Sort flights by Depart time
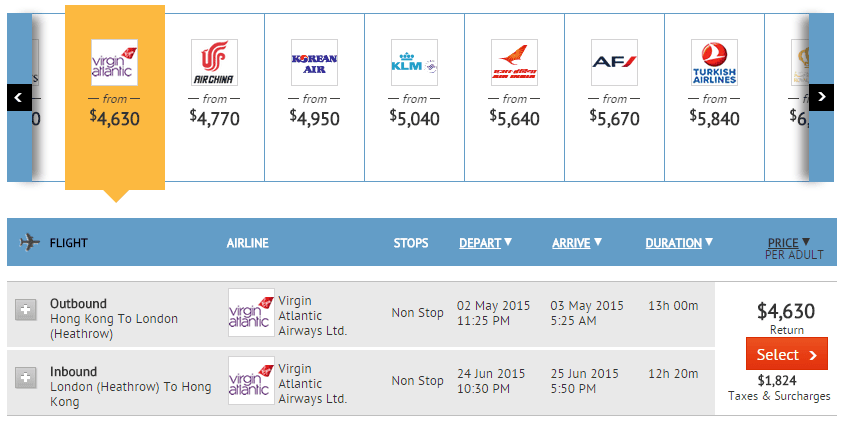The image size is (845, 421). click(x=485, y=242)
